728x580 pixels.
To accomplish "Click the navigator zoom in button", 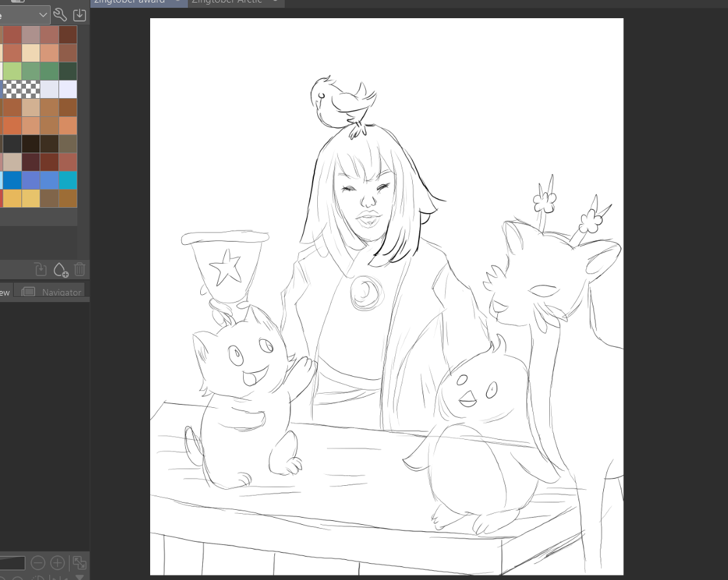I will [x=57, y=563].
